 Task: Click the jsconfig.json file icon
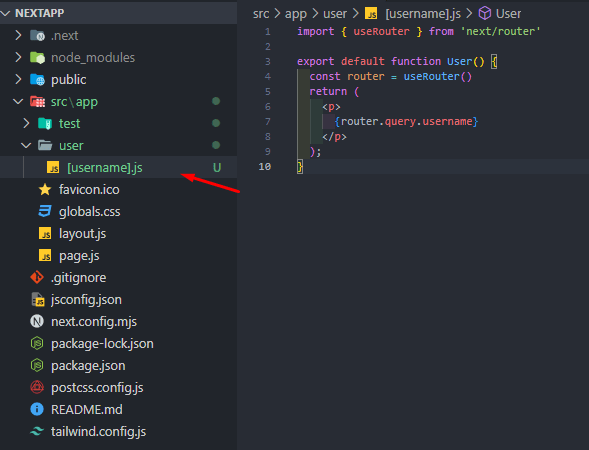[x=38, y=299]
